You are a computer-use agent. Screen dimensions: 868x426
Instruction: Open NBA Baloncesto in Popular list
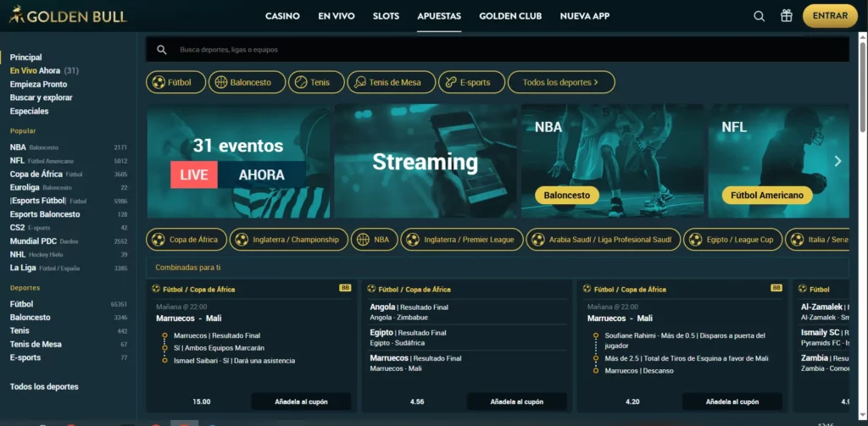pos(68,147)
